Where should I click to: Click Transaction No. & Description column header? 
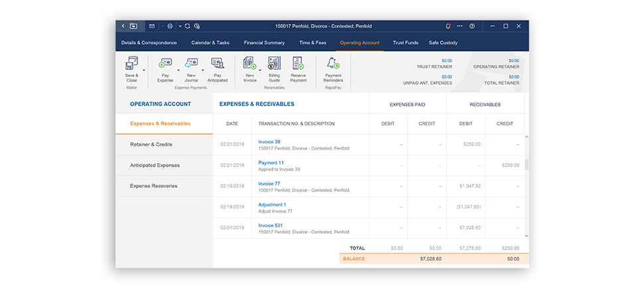(296, 123)
